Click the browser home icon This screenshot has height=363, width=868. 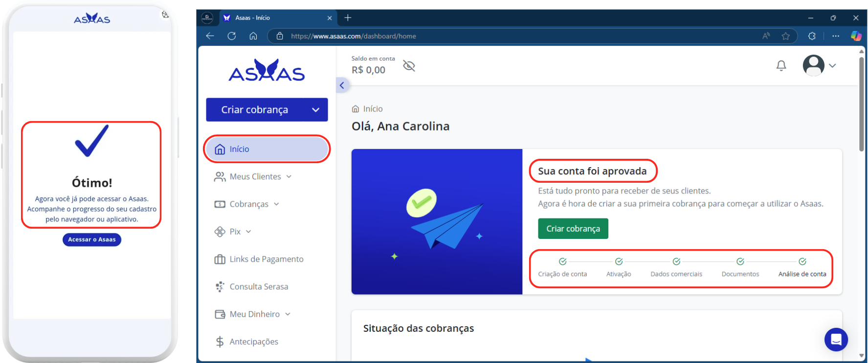[253, 36]
